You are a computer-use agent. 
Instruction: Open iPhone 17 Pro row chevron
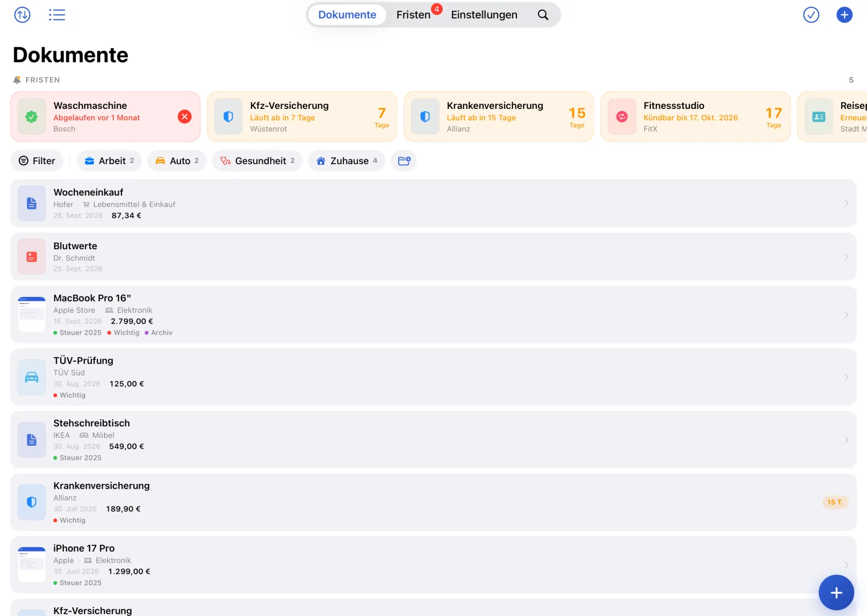pyautogui.click(x=846, y=565)
